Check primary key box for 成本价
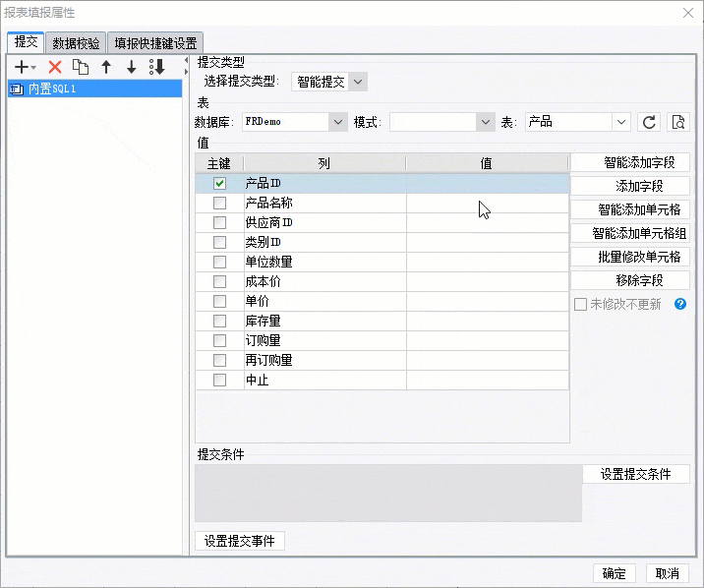704x588 pixels. click(x=219, y=281)
